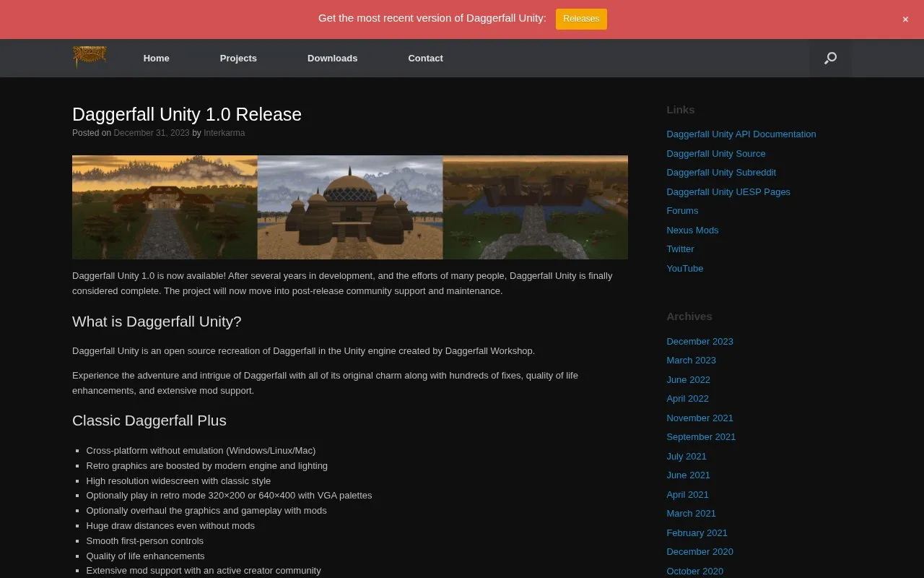Viewport: 924px width, 578px height.
Task: Open the YouTube link in sidebar
Action: [684, 268]
